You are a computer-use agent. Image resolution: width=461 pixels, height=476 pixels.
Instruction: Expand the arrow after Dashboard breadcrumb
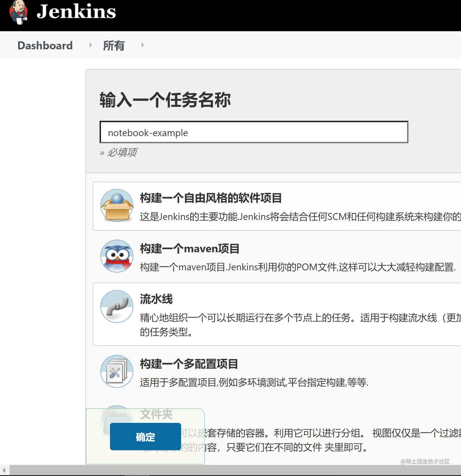(x=91, y=45)
